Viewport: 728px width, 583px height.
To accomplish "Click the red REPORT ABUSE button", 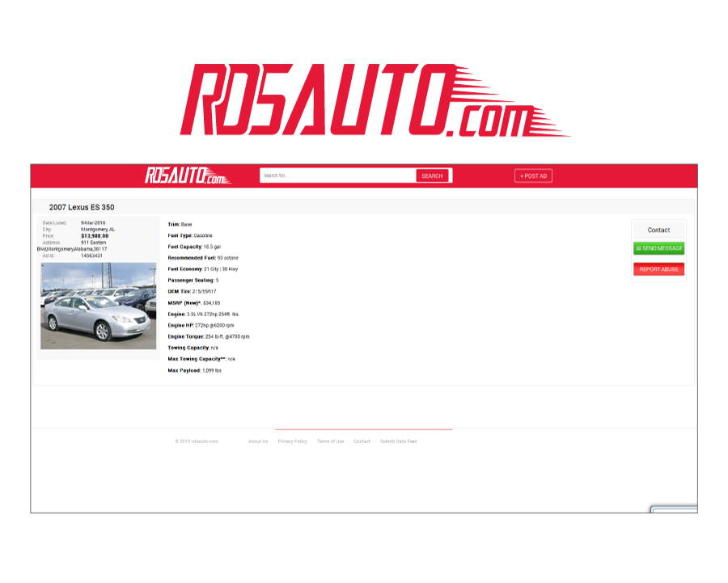I will [x=658, y=269].
